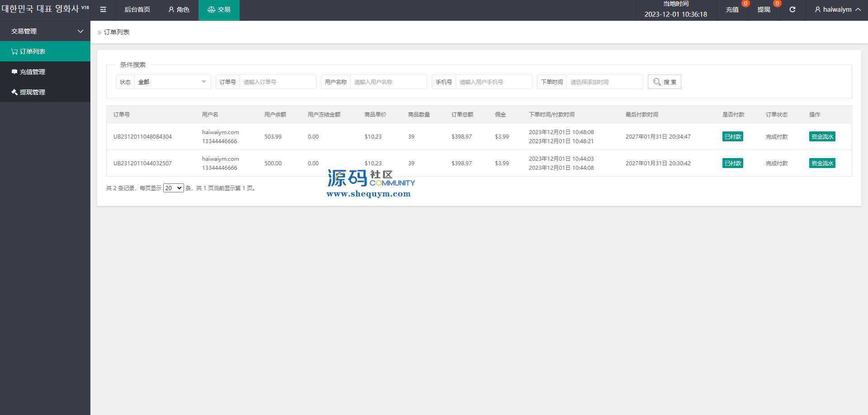The height and width of the screenshot is (415, 868).
Task: Open 订单列表 in the sidebar
Action: tap(45, 51)
